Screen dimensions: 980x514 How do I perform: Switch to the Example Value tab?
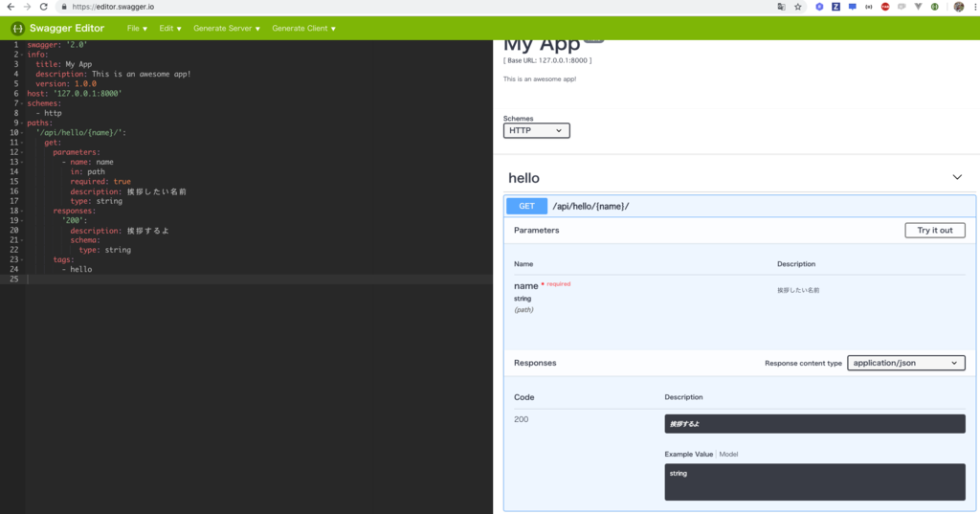point(688,454)
